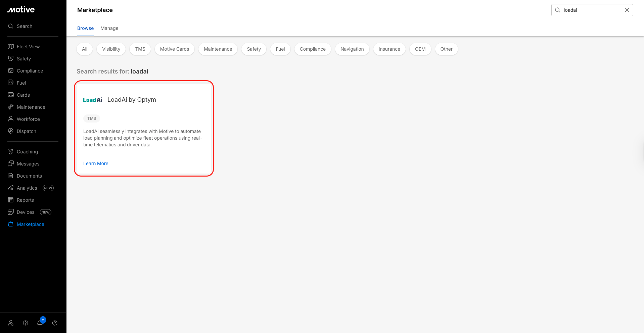Click Marketplace page title
The height and width of the screenshot is (333, 644).
click(x=95, y=10)
